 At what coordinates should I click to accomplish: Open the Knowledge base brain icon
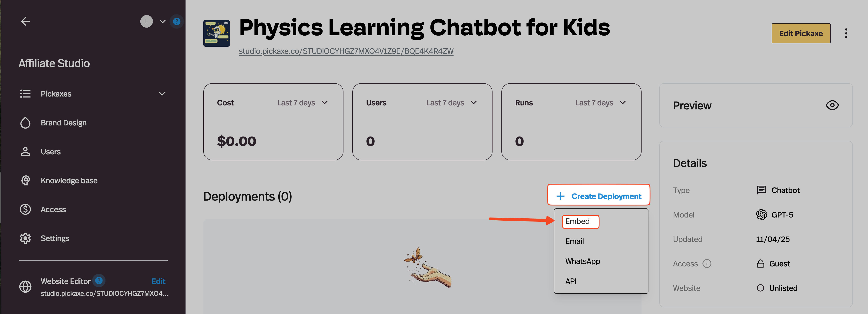click(x=25, y=181)
